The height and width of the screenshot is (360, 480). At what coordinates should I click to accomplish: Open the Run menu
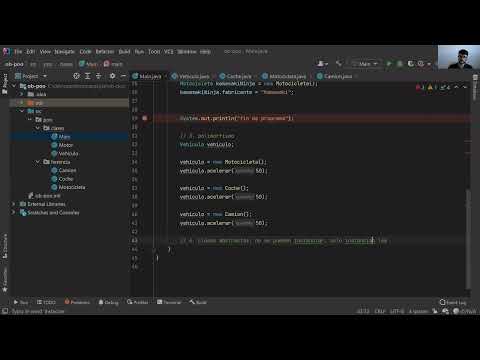pos(139,52)
